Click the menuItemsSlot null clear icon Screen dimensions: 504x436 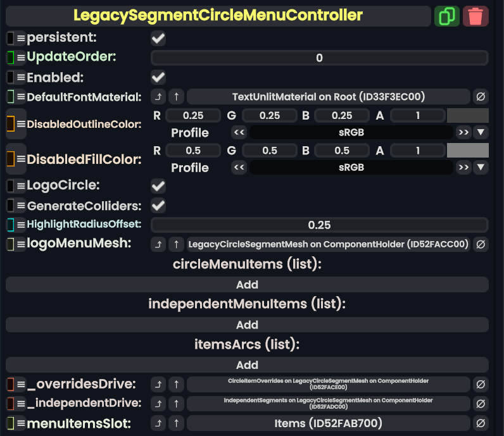[x=481, y=423]
